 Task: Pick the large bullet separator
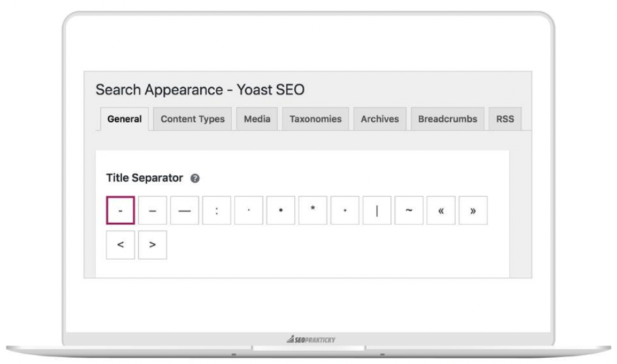point(281,210)
